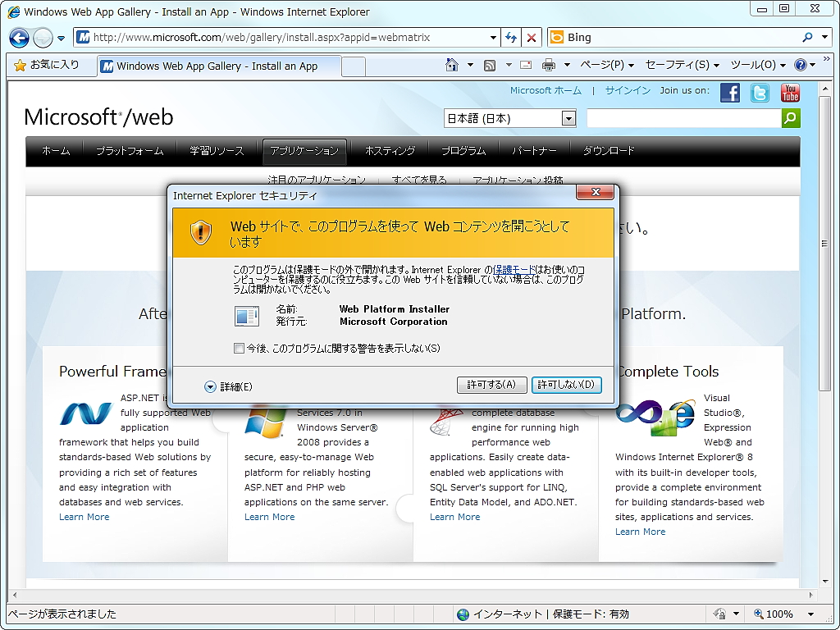Click Learn More under Complete Tools

click(640, 532)
